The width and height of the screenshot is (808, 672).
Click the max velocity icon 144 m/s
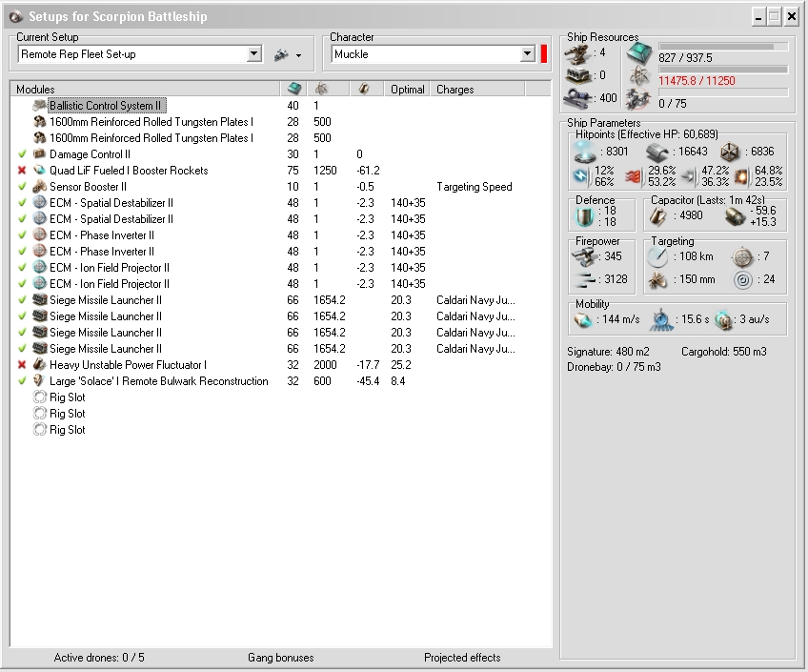click(x=583, y=320)
